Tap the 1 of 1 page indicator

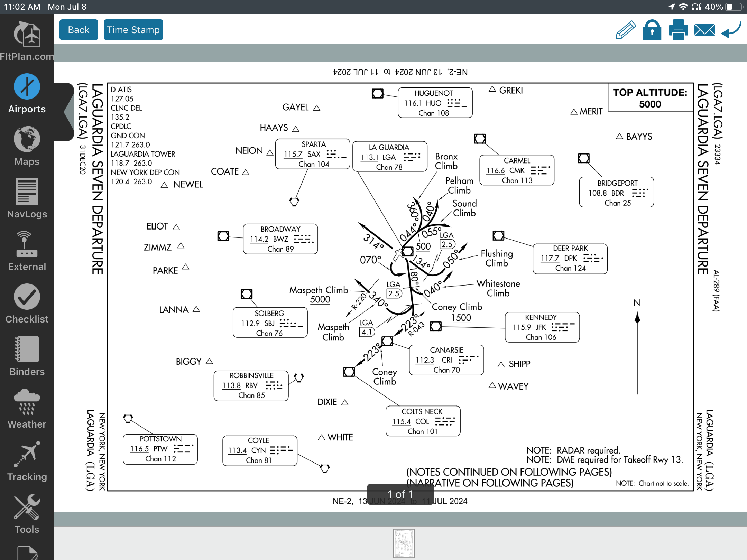click(x=400, y=494)
